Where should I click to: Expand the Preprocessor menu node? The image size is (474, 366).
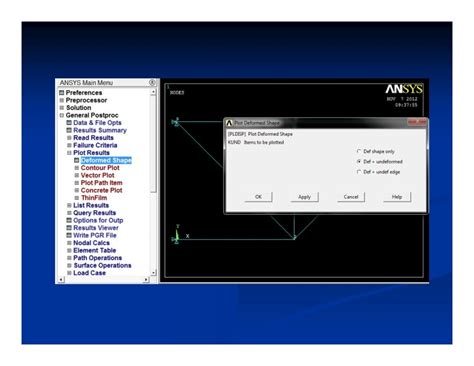point(62,100)
